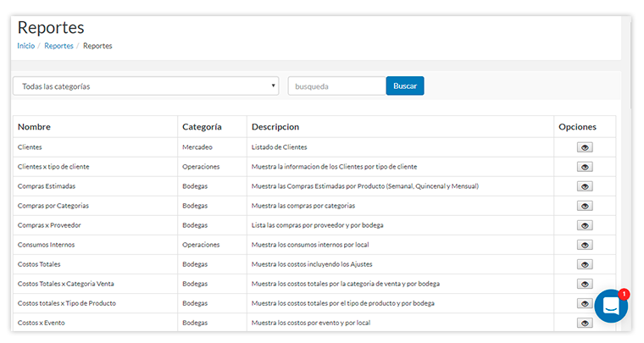Image resolution: width=644 pixels, height=343 pixels.
Task: View Costos totales x Tipo de Producto report
Action: point(585,303)
